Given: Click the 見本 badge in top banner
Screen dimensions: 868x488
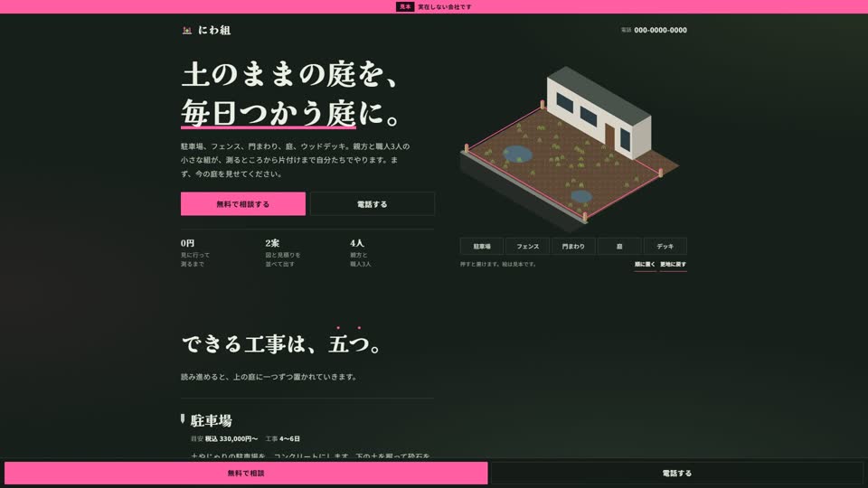Looking at the screenshot, I should point(405,6).
